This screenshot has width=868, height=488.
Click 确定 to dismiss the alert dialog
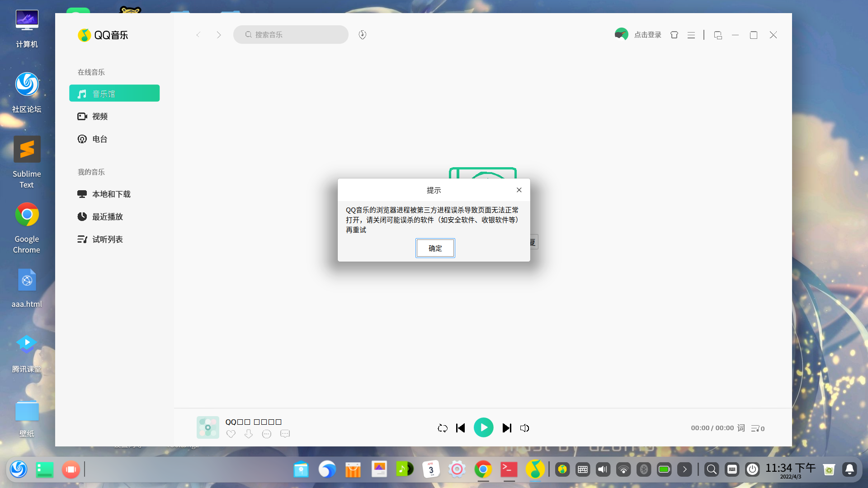(x=435, y=248)
